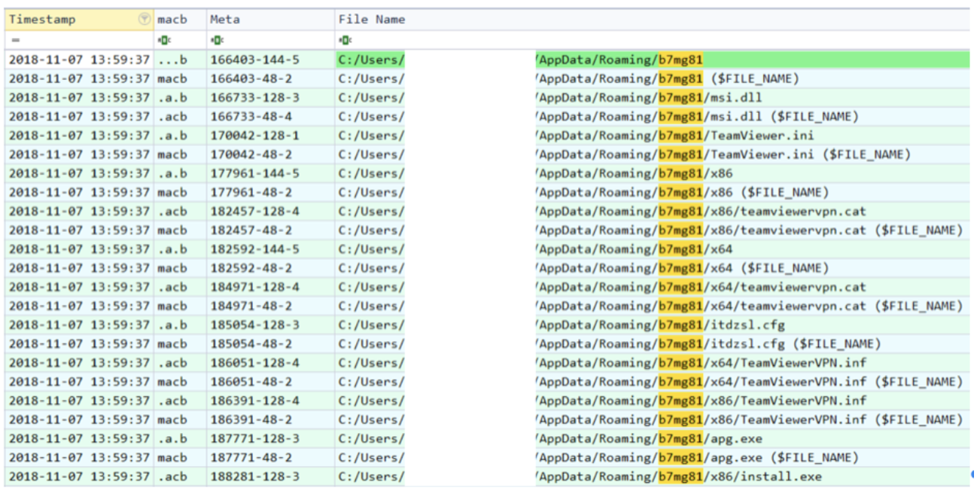Select Meta cell 186391-128-4
The height and width of the screenshot is (497, 980).
[271, 401]
